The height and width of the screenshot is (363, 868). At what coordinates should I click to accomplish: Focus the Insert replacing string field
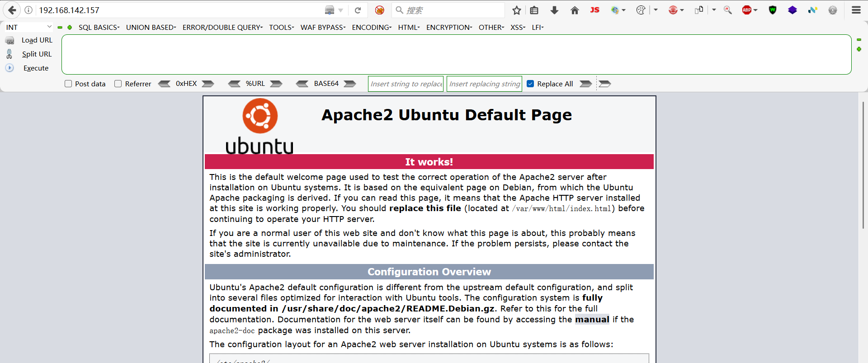(485, 84)
